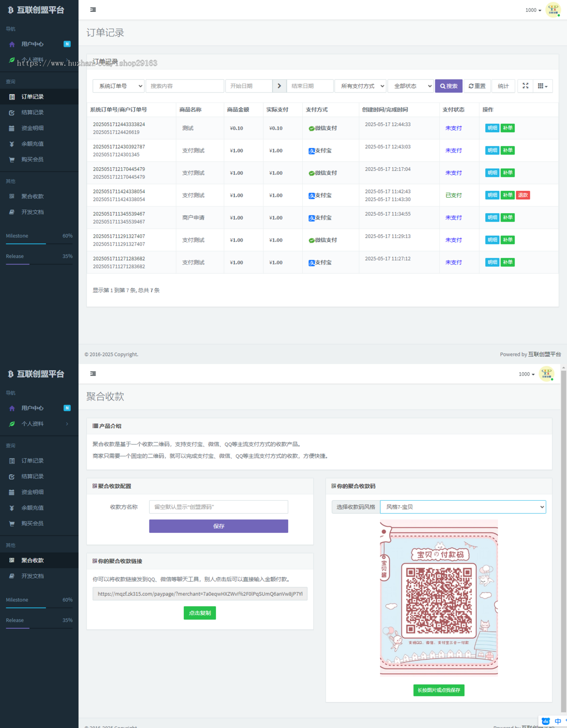Click 余额充值 yen icon in 订单记录 page sidebar
Viewport: 567px width, 728px height.
(x=12, y=144)
